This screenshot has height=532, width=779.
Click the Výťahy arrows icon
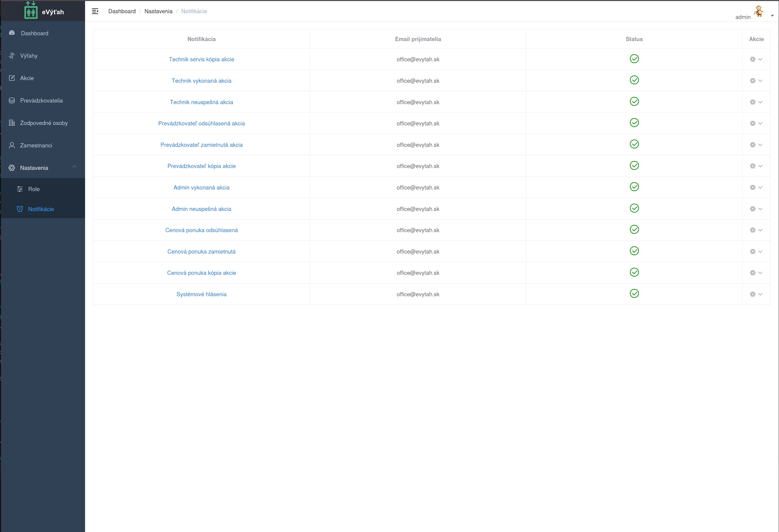click(12, 56)
